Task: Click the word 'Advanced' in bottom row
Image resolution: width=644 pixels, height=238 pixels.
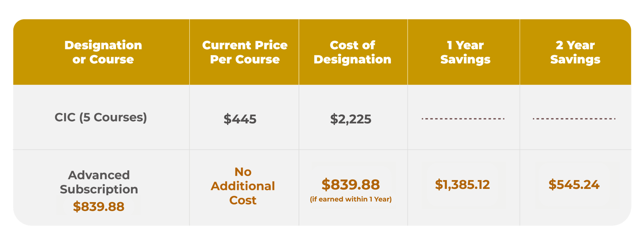Action: (99, 175)
